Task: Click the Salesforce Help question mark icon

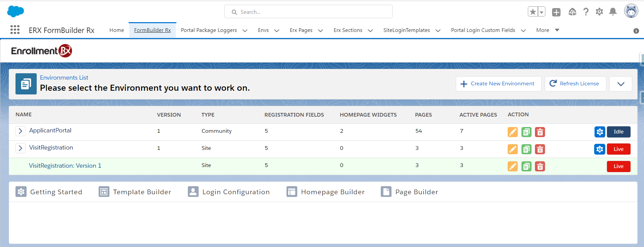Action: 586,12
